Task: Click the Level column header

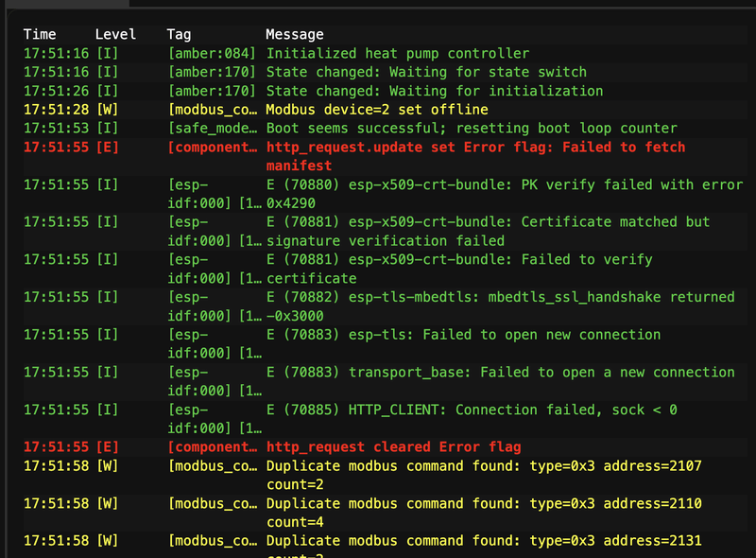Action: (115, 34)
